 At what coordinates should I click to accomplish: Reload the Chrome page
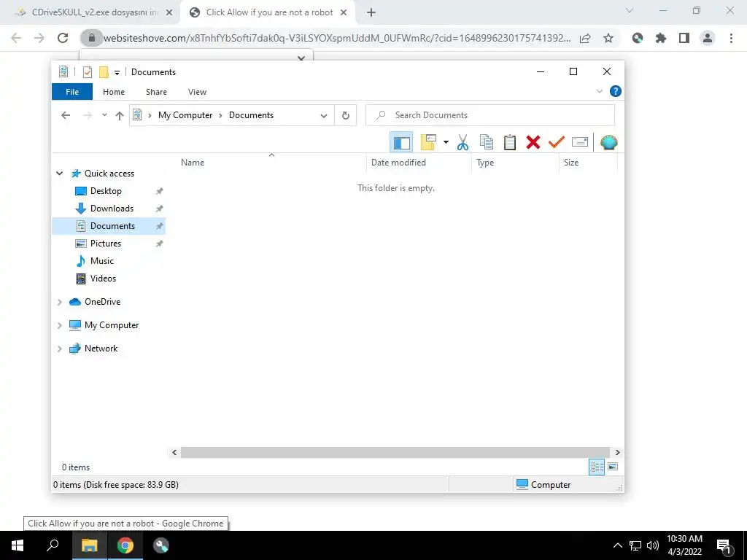pyautogui.click(x=63, y=38)
